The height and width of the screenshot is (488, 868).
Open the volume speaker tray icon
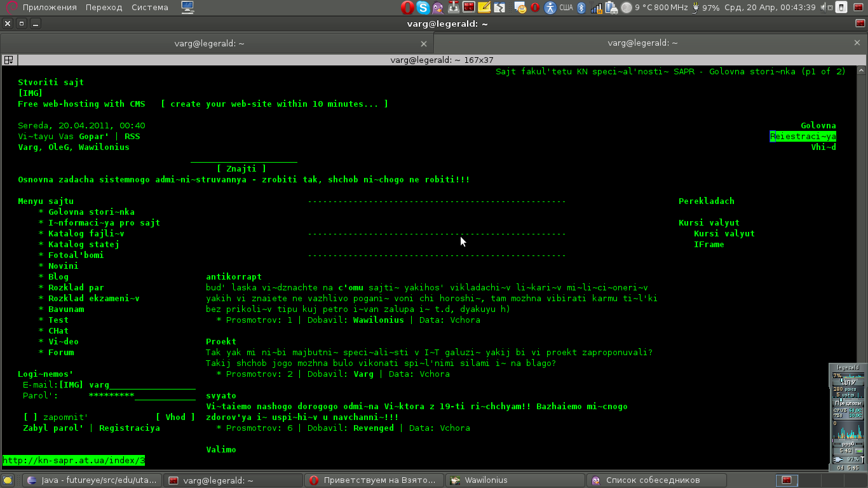pyautogui.click(x=825, y=8)
